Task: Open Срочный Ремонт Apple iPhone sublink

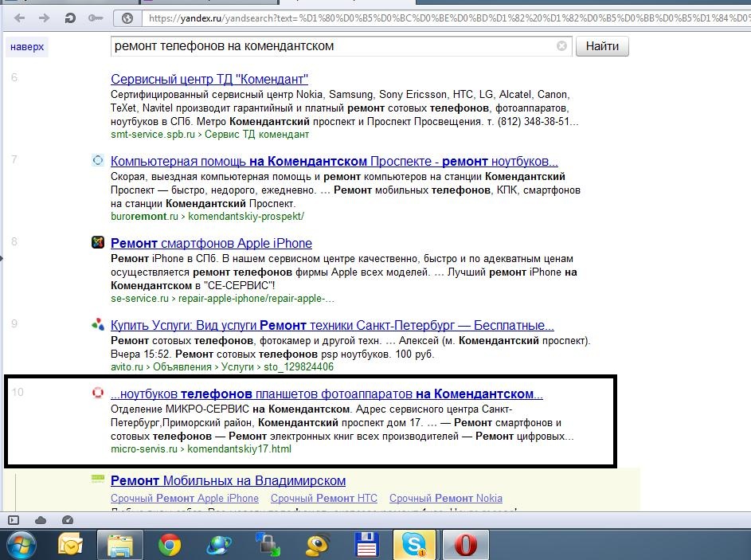Action: [x=185, y=498]
